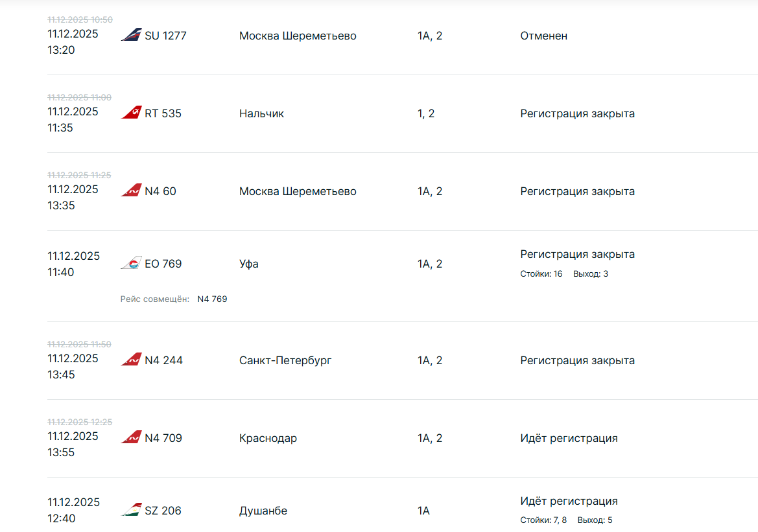The height and width of the screenshot is (532, 758).
Task: Click the Отменен status text
Action: [543, 36]
